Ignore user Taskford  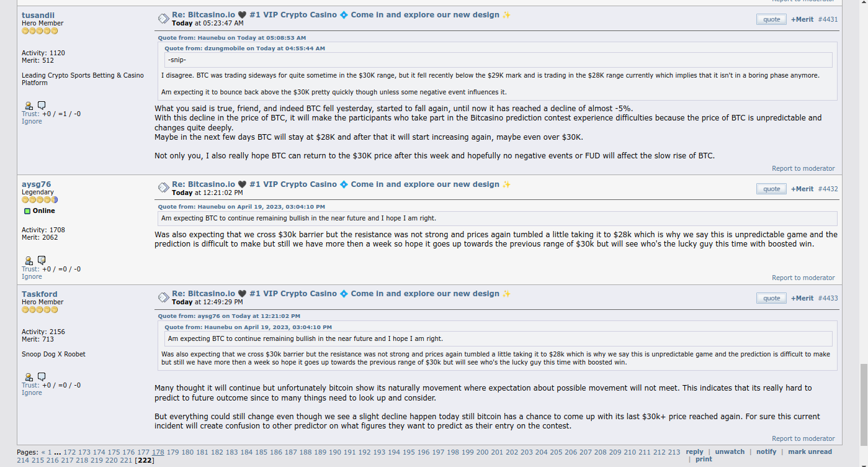click(x=32, y=393)
